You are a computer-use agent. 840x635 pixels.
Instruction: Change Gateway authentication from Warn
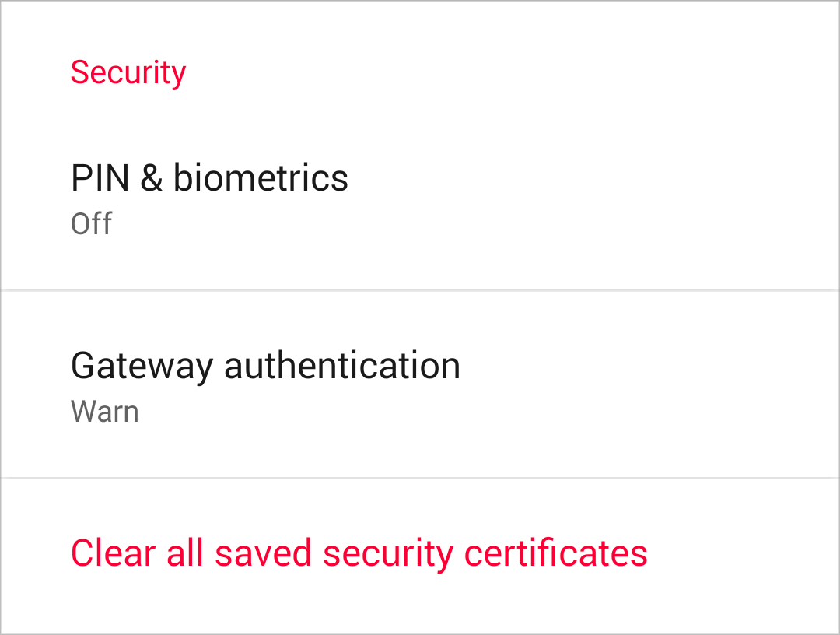click(x=420, y=386)
